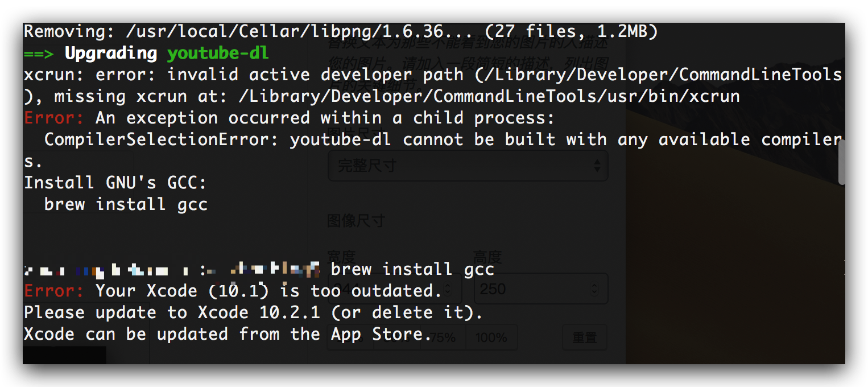The height and width of the screenshot is (387, 868).
Task: Open the 完整尺寸 dropdown in background dialog
Action: click(x=468, y=166)
